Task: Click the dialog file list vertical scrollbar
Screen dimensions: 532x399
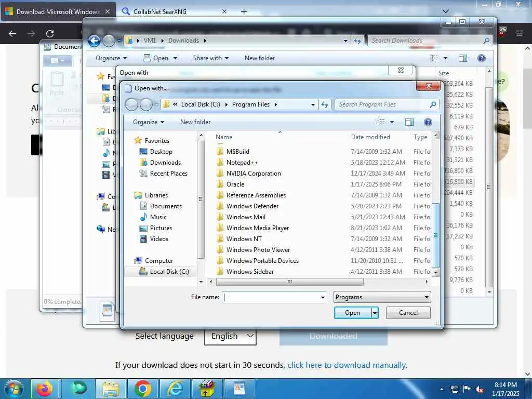Action: 436,235
